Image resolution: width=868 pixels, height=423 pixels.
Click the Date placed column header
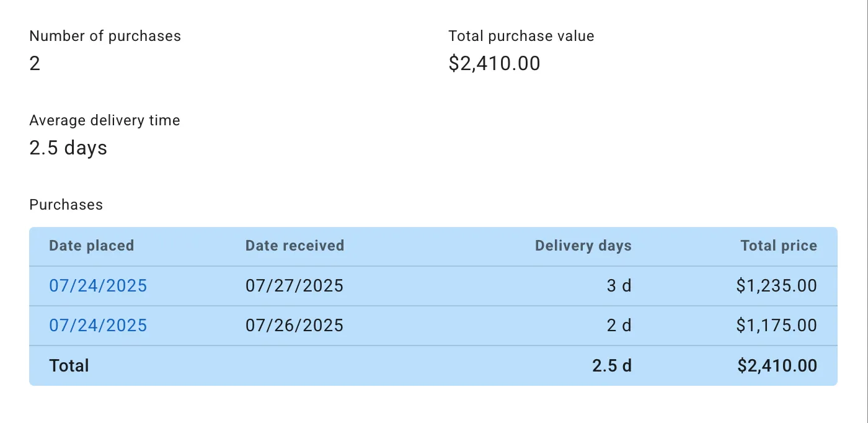pos(91,246)
